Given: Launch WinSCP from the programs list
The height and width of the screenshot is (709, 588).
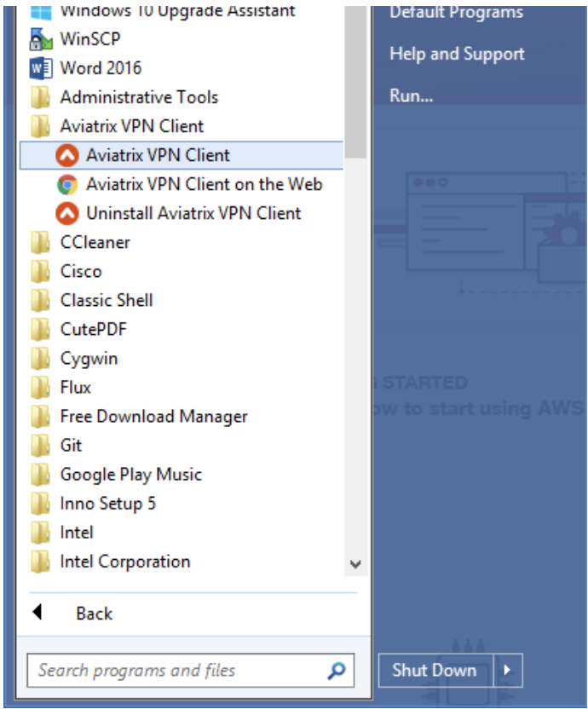Looking at the screenshot, I should click(90, 39).
